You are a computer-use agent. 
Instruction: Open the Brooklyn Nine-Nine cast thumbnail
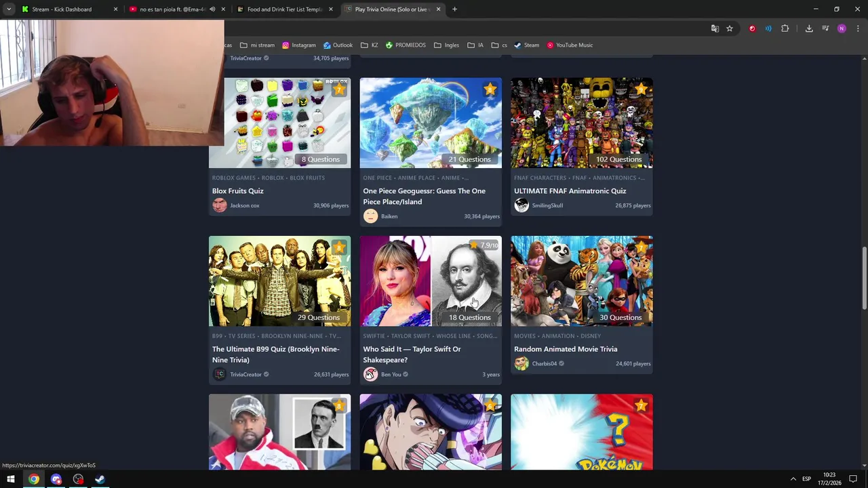[279, 281]
